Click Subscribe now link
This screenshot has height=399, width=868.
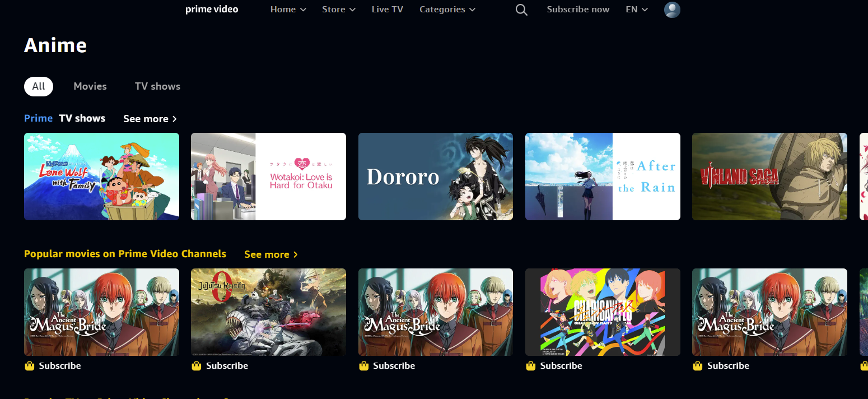[578, 10]
